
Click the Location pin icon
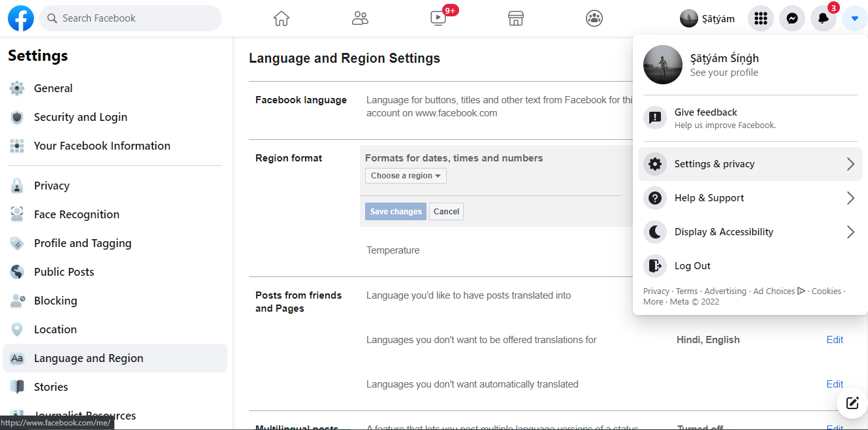pyautogui.click(x=18, y=329)
